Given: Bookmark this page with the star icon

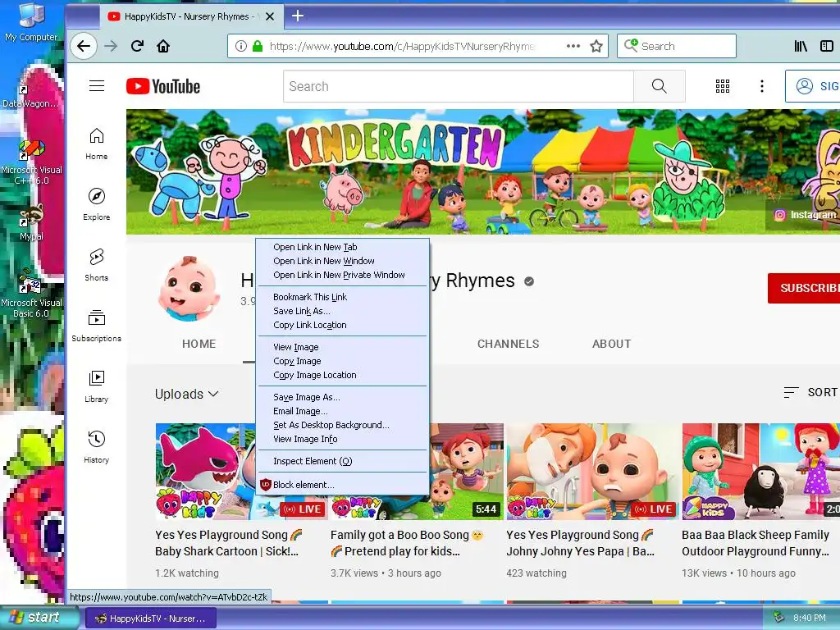Looking at the screenshot, I should [x=596, y=46].
